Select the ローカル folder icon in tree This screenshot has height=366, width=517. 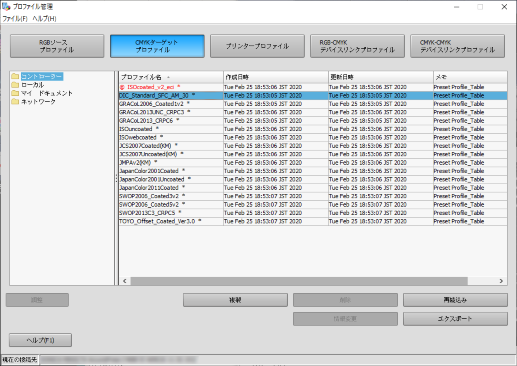tap(15, 85)
